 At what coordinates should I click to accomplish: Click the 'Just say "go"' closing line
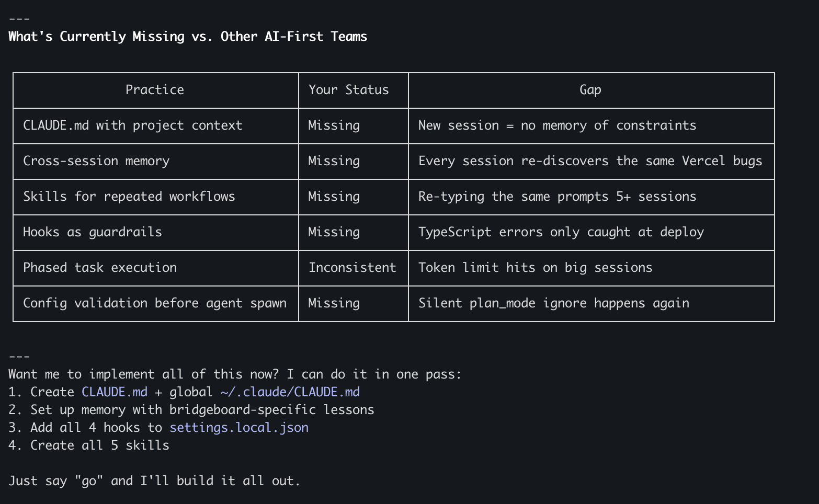[154, 481]
